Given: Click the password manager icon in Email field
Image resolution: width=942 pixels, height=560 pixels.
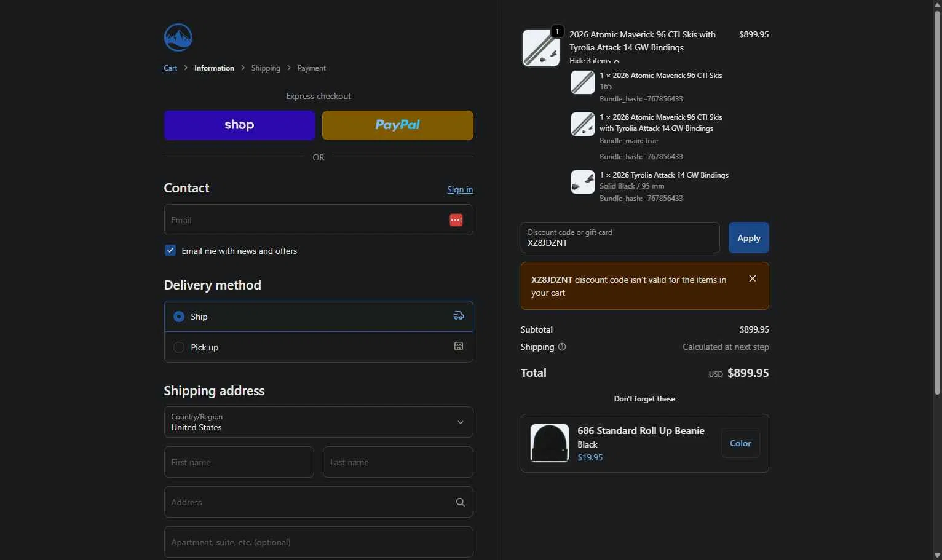Looking at the screenshot, I should click(456, 220).
